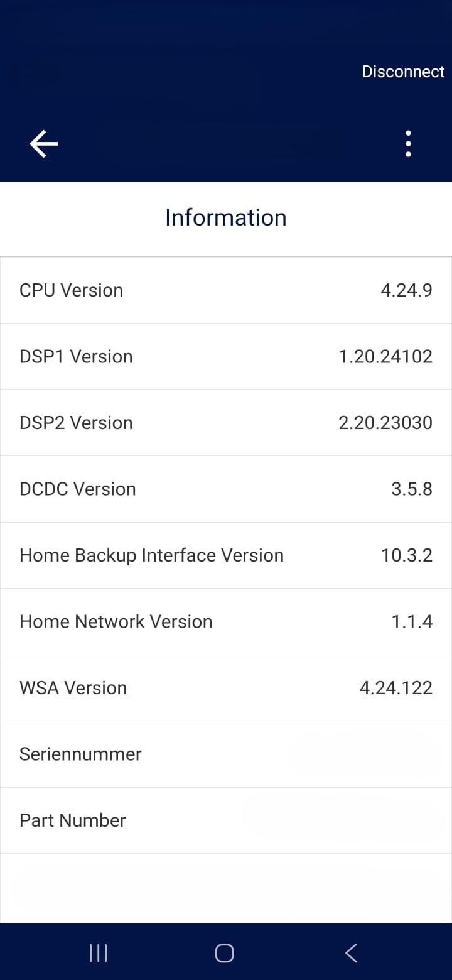This screenshot has height=980, width=452.
Task: Click DSP1 version value 1.20.24102
Action: (385, 357)
